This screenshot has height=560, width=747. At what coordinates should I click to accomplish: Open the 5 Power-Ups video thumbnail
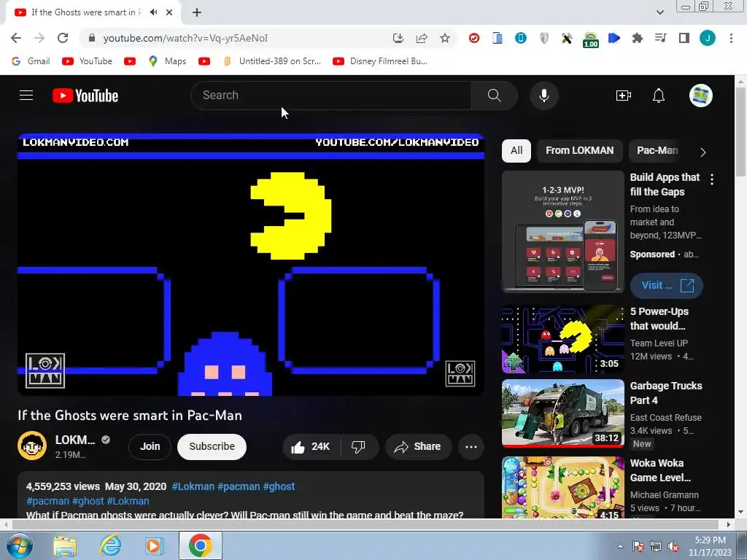562,340
